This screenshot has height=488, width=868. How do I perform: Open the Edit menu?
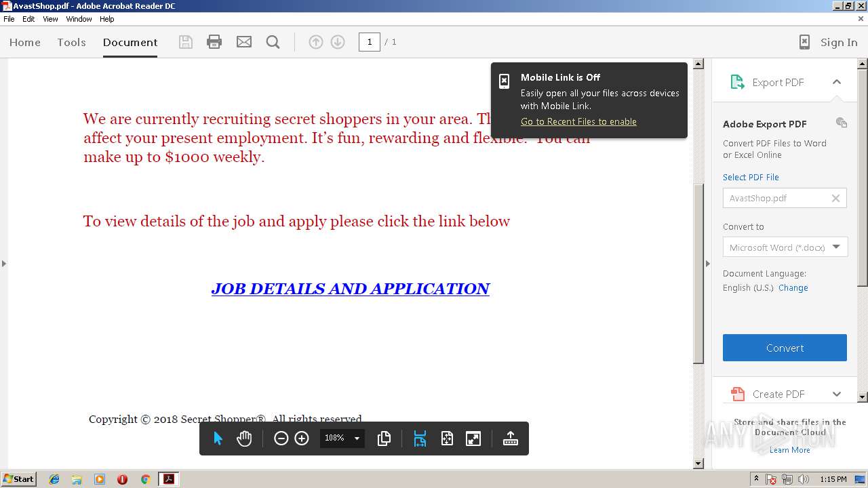[x=28, y=19]
